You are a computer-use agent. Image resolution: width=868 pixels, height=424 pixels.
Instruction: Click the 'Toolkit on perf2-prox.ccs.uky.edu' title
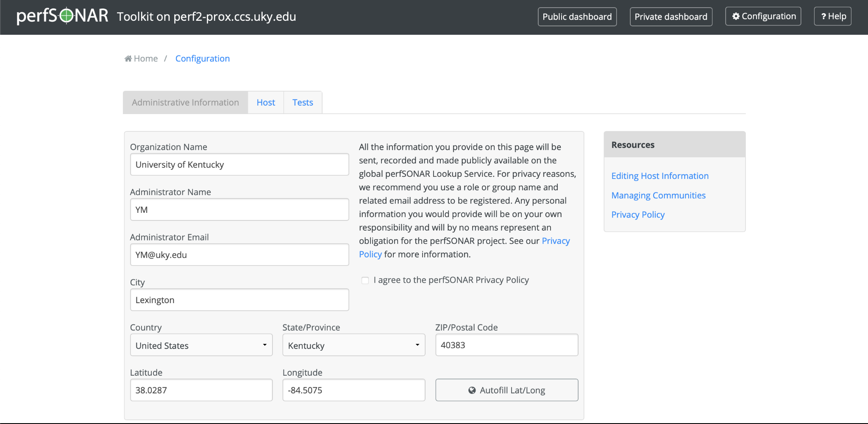[206, 17]
